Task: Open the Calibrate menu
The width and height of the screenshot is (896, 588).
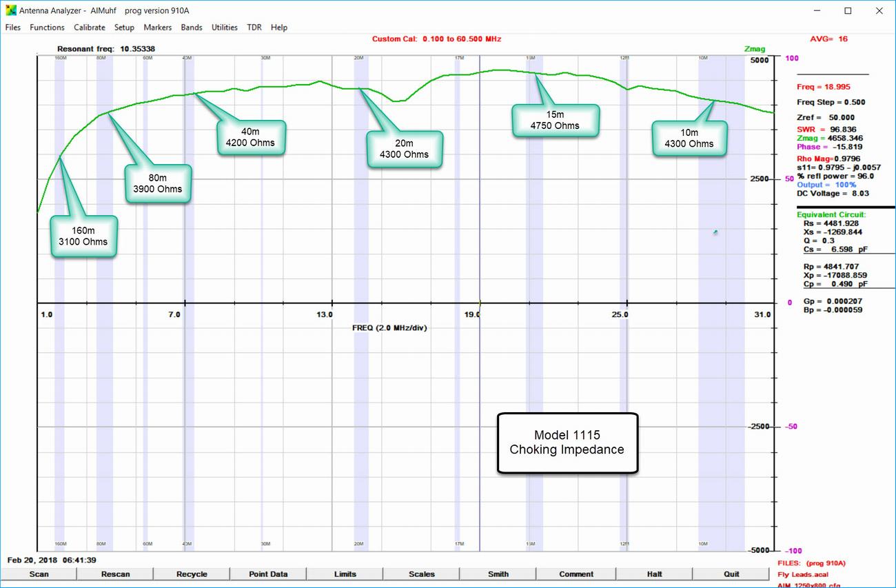Action: 90,28
